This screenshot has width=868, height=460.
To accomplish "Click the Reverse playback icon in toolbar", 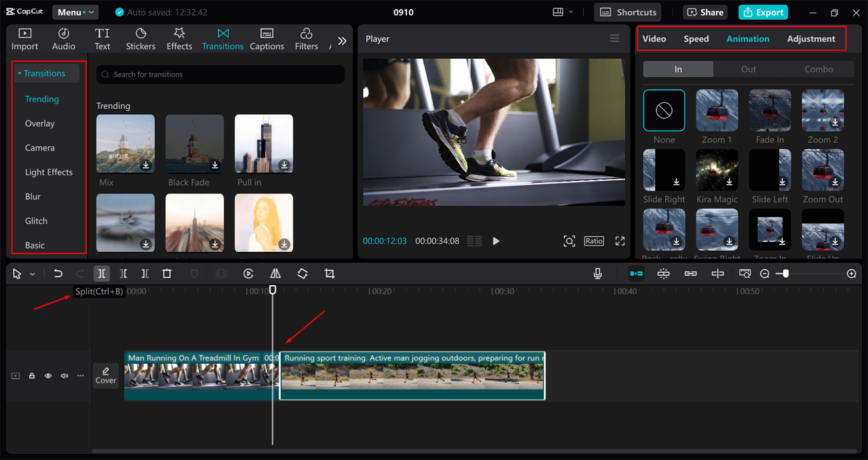I will click(248, 274).
